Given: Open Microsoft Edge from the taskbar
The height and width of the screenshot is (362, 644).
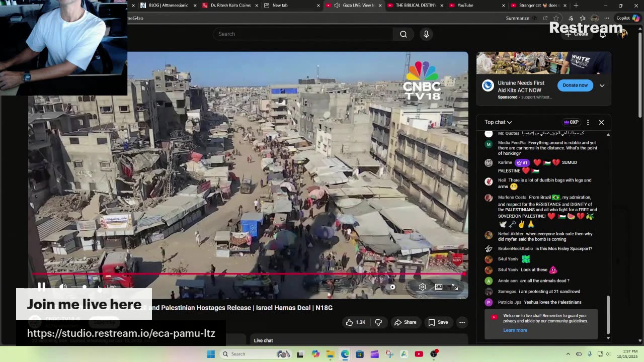Looking at the screenshot, I should pos(345,354).
